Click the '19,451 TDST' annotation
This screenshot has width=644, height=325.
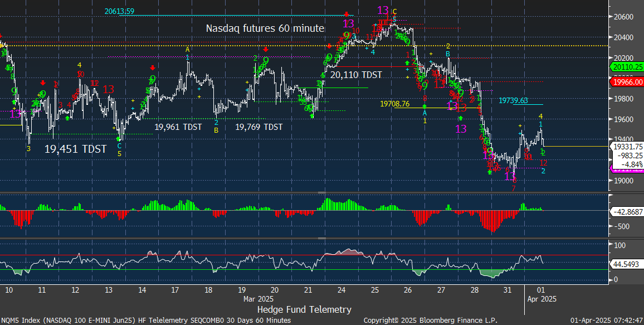[75, 149]
